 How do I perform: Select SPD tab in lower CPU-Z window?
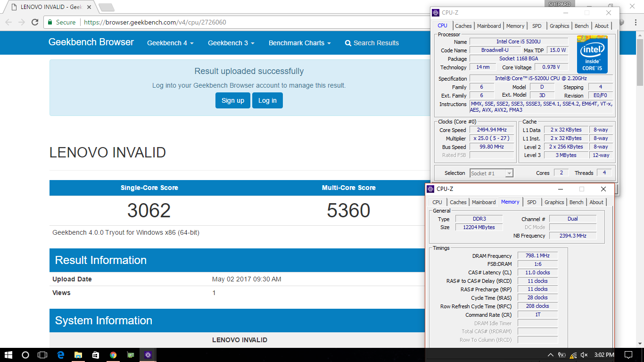(x=532, y=202)
